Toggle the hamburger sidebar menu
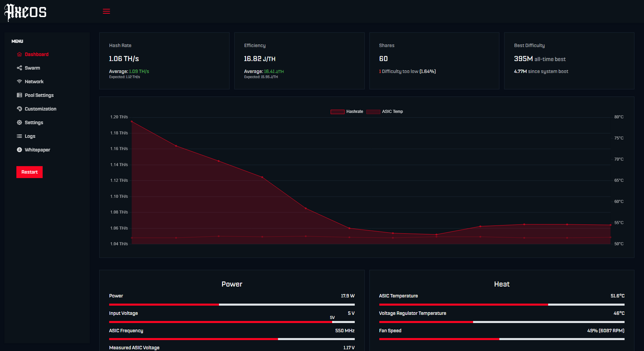 point(106,11)
